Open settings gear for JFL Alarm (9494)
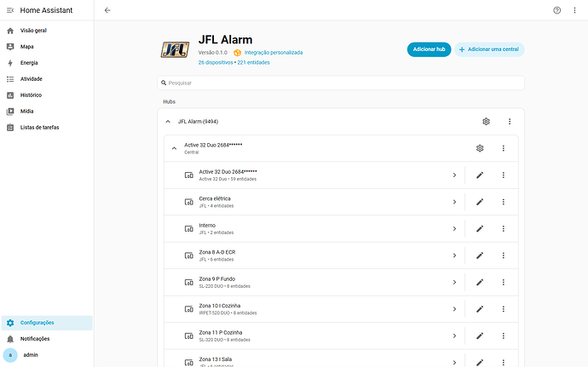Image resolution: width=588 pixels, height=367 pixels. [x=486, y=122]
